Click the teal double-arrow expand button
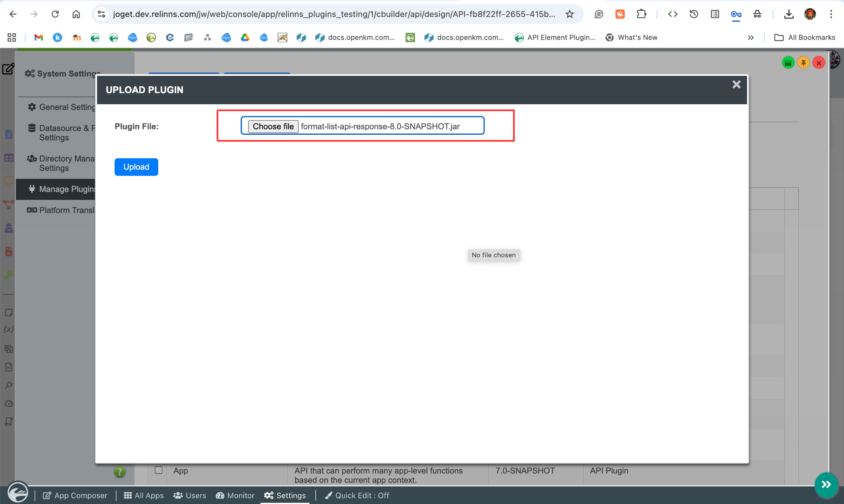Image resolution: width=844 pixels, height=504 pixels. click(x=826, y=485)
